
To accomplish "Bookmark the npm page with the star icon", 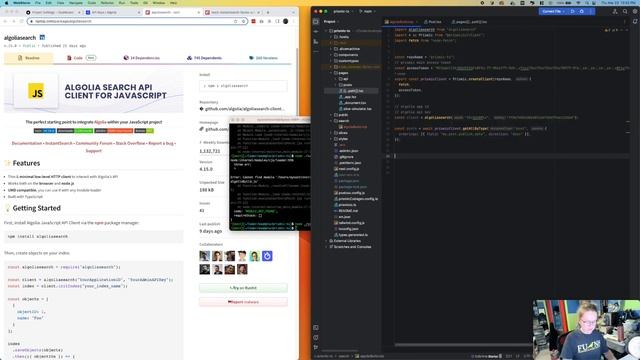I will (x=243, y=21).
